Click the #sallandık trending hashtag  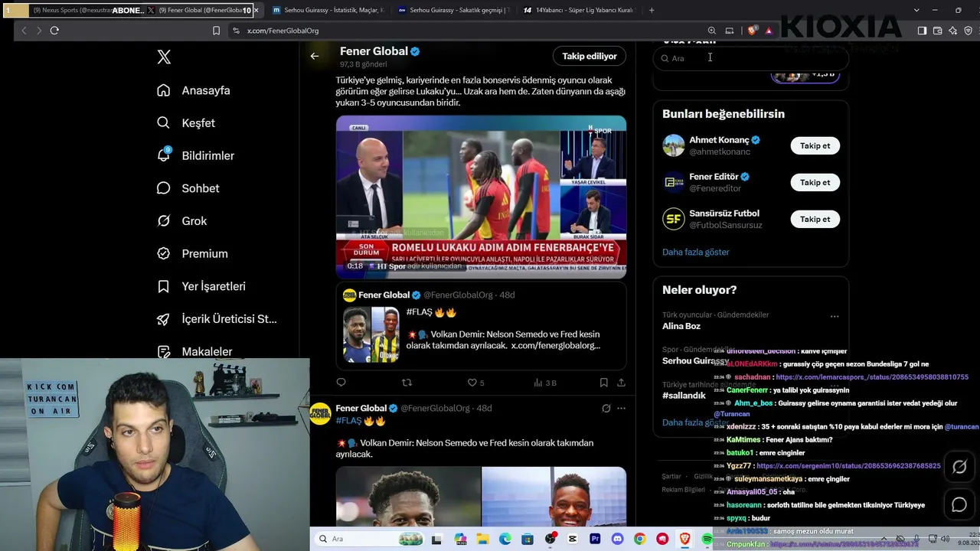684,396
